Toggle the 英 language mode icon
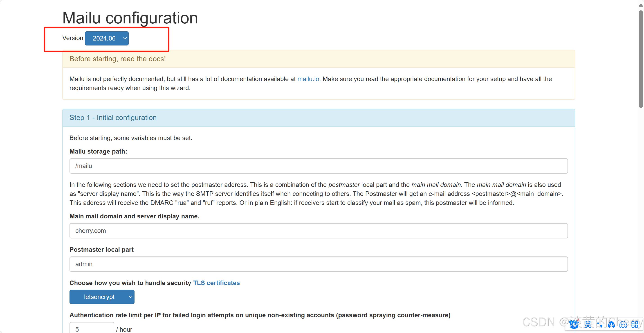 [588, 324]
